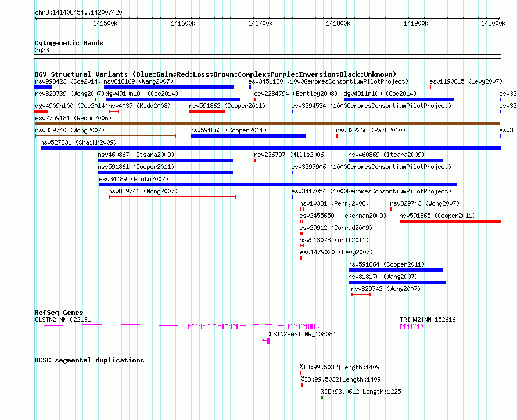Click the esv1190615 (Levy2007) label

[x=466, y=81]
